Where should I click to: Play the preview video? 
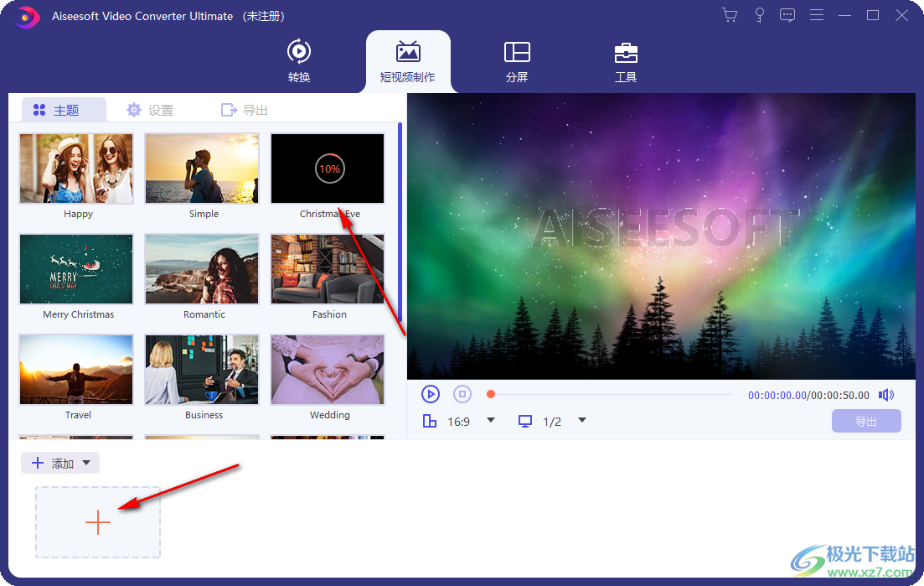(x=431, y=394)
